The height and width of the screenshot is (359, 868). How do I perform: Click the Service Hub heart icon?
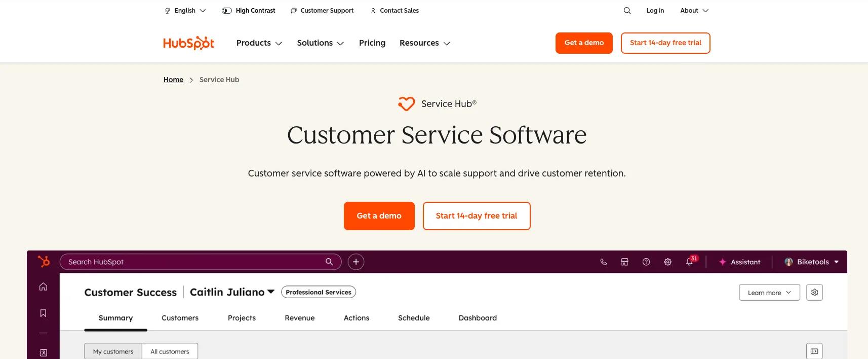406,104
